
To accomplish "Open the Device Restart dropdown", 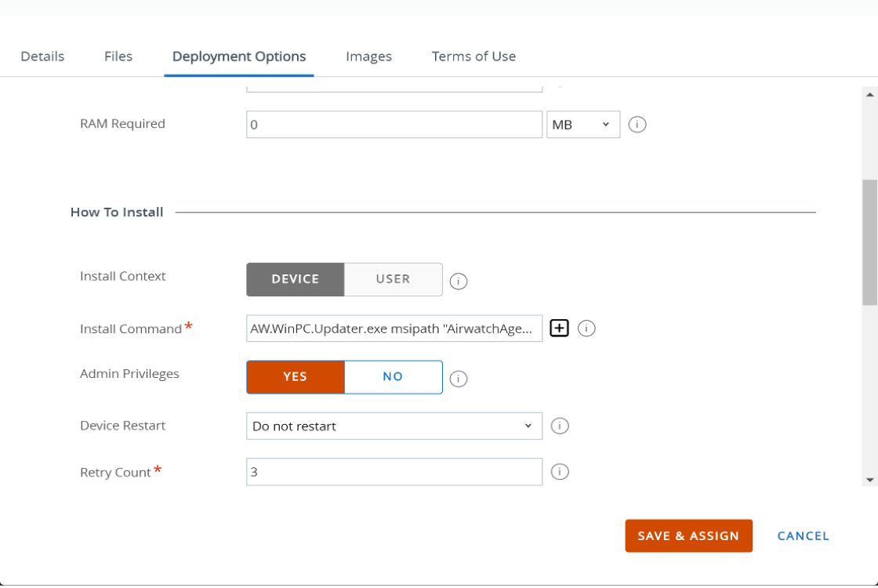I will (394, 426).
